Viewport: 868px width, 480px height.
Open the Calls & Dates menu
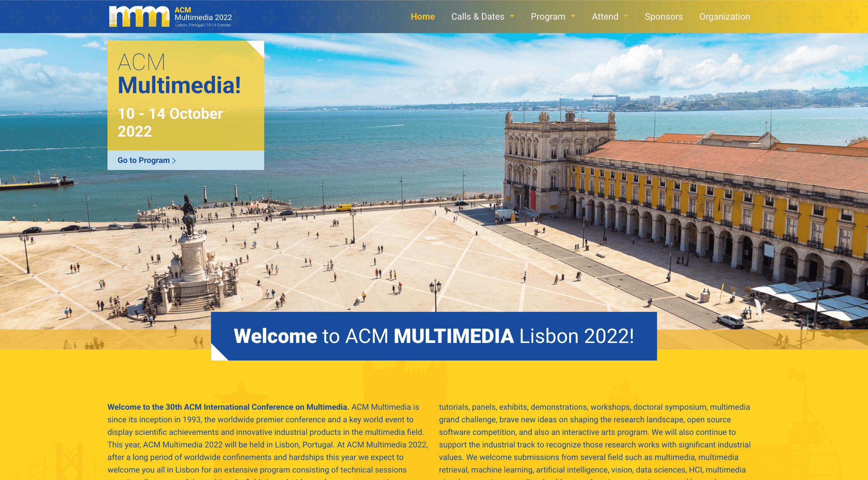(477, 17)
